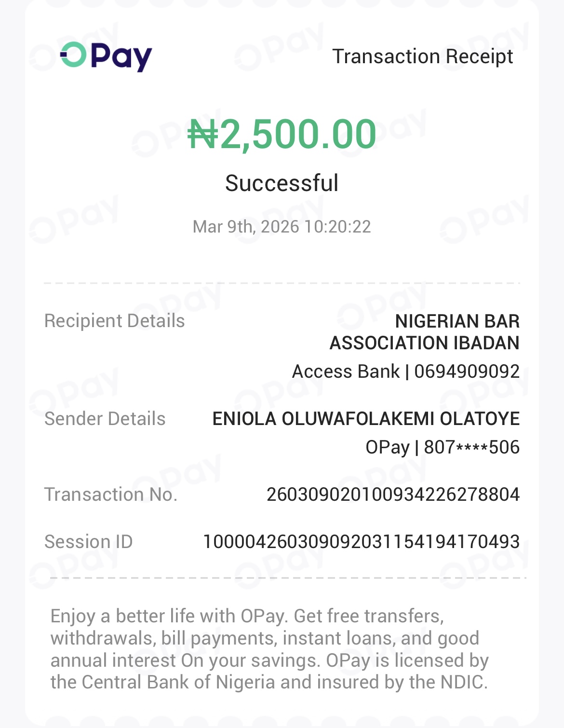Click the 'Enjoy a better life' footer line
The image size is (564, 728).
(x=247, y=616)
